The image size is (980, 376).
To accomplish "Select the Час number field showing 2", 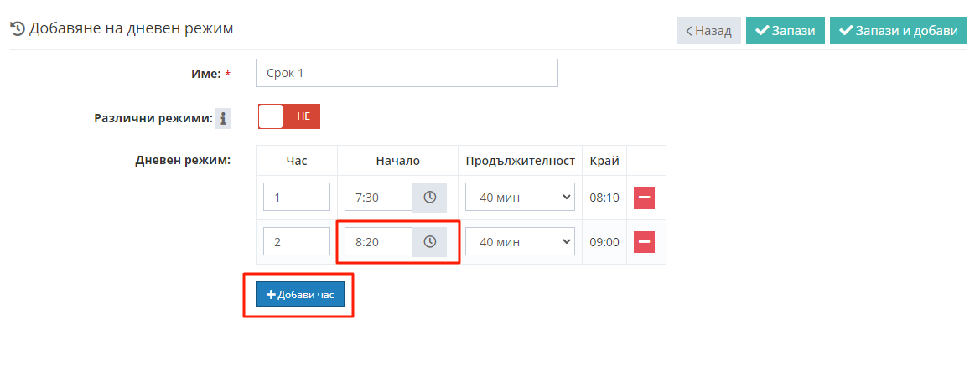I will 296,242.
